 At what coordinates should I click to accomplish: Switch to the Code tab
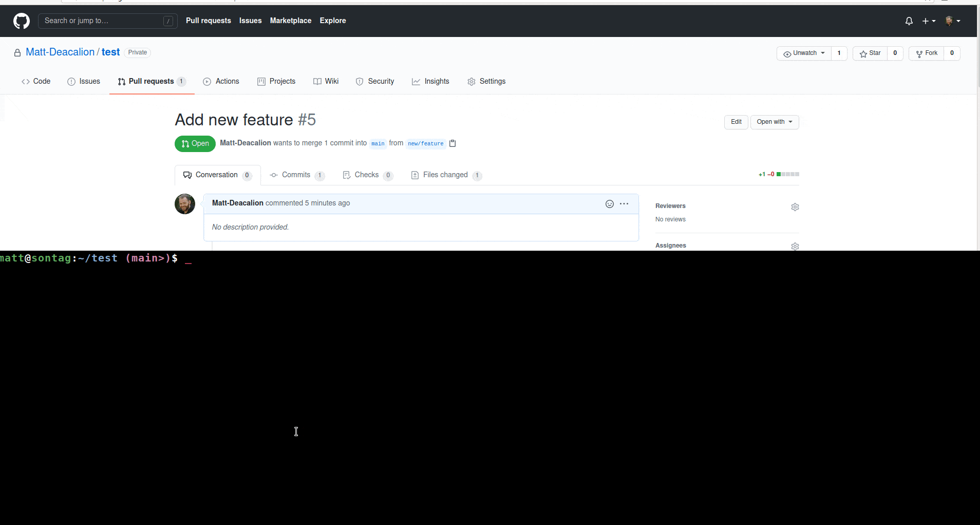click(x=36, y=81)
